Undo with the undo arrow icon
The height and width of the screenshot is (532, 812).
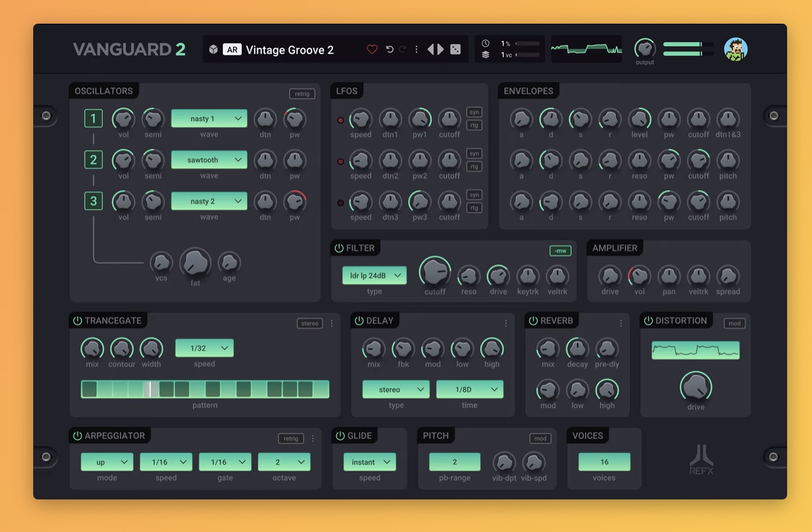click(389, 50)
